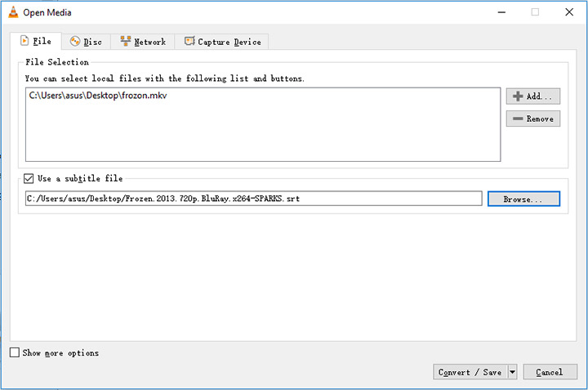Expand the Convert / Save dropdown arrow

[x=512, y=372]
